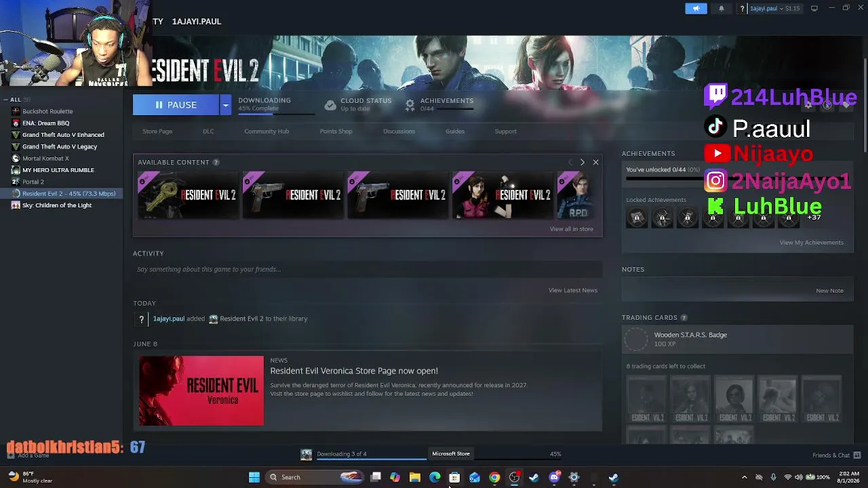Pause the Resident Evil 2 download
This screenshot has height=488, width=868.
pyautogui.click(x=176, y=105)
